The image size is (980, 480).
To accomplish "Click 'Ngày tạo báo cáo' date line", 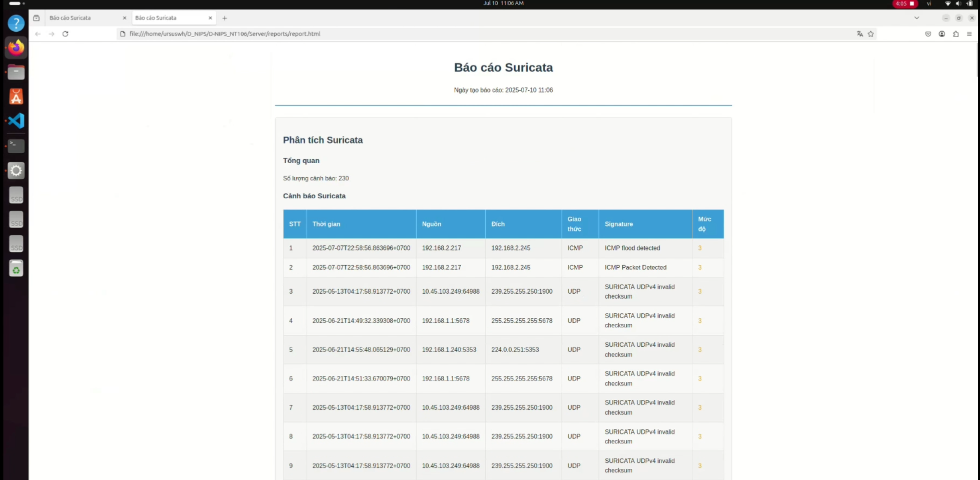I will pyautogui.click(x=503, y=90).
